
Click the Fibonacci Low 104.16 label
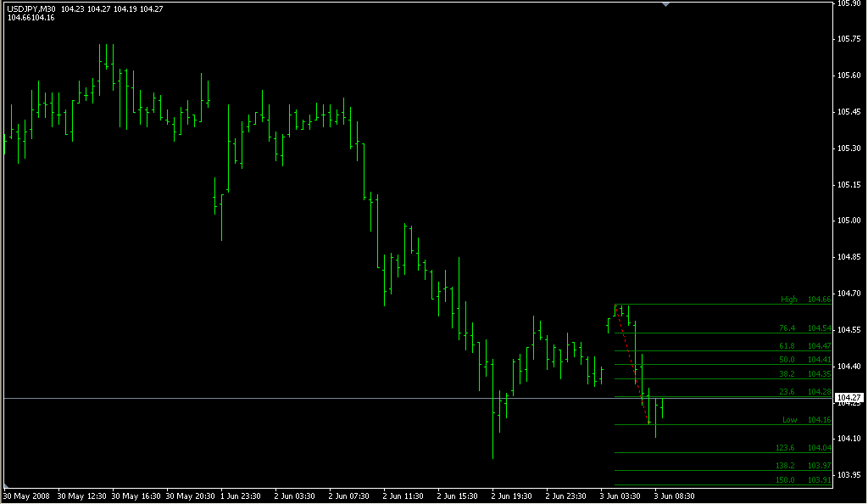click(x=805, y=420)
